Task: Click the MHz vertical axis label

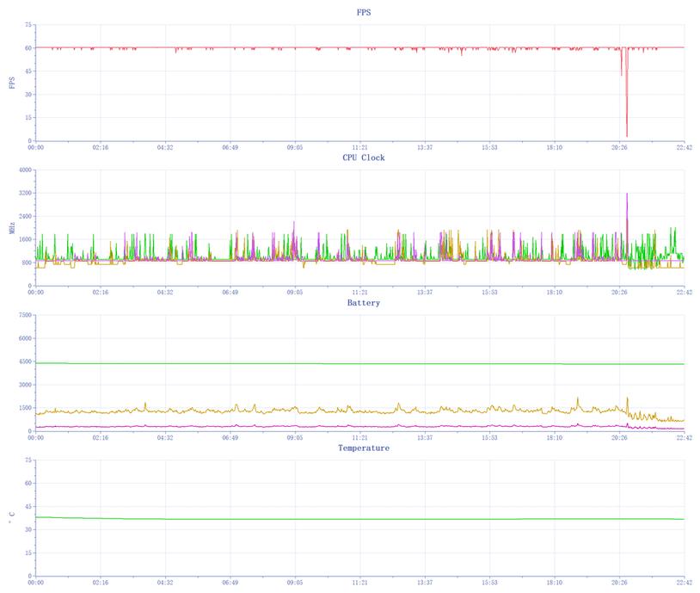Action: tap(12, 228)
